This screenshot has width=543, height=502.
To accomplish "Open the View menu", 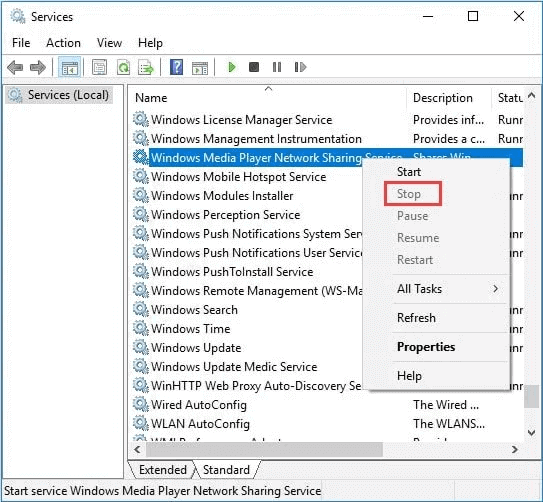I will click(x=109, y=43).
